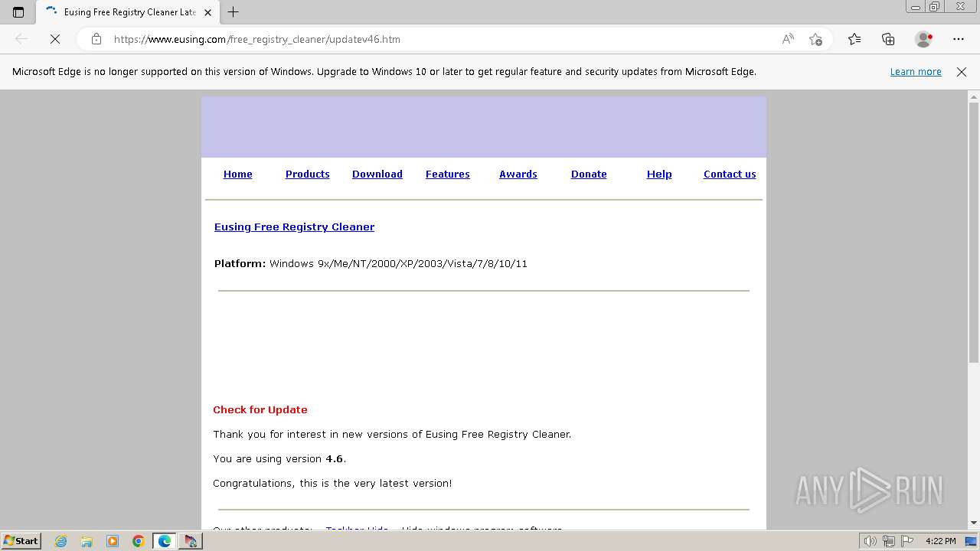Add this page to favorites
This screenshot has width=980, height=551.
(x=815, y=39)
